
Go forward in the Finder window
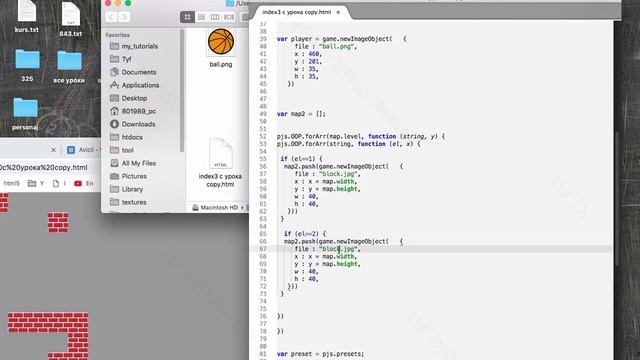(124, 17)
